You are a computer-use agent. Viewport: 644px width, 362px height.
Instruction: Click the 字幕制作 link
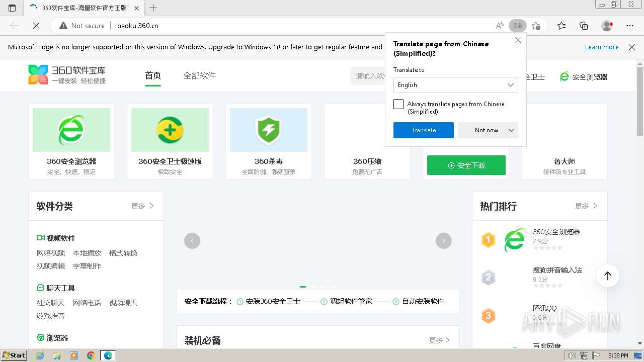[87, 266]
